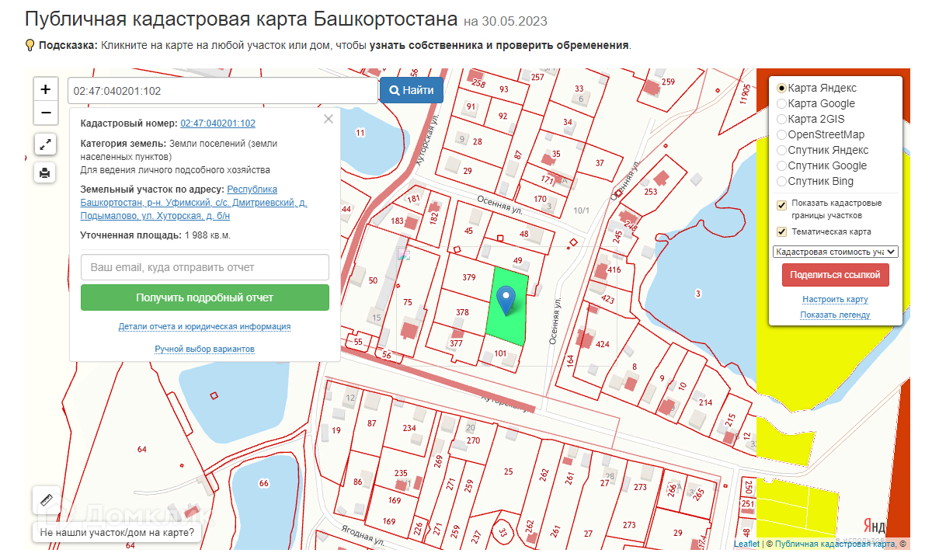Screen dimensions: 932x560
Task: Click the email input field
Action: click(205, 267)
